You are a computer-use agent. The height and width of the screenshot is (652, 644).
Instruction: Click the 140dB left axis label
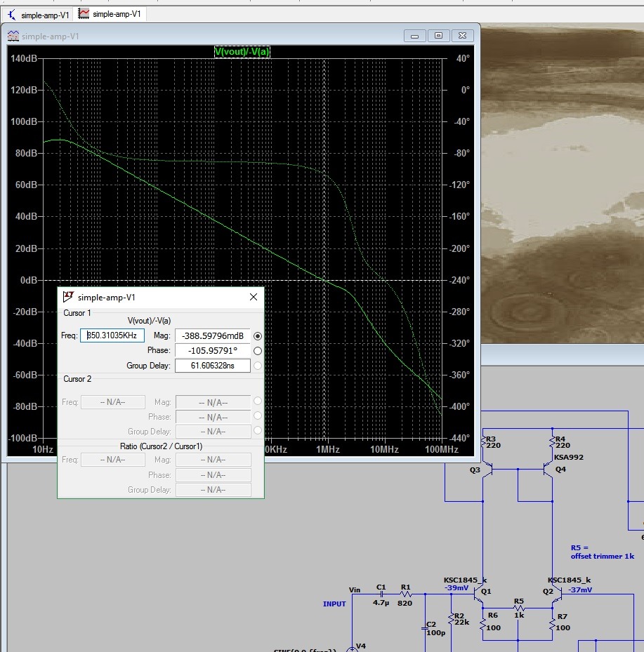click(24, 58)
